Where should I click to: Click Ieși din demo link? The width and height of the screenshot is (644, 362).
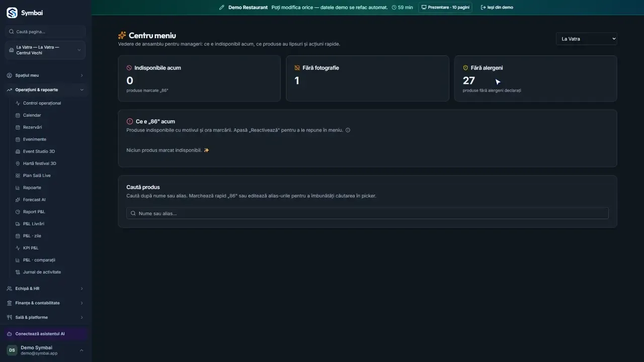pos(497,8)
